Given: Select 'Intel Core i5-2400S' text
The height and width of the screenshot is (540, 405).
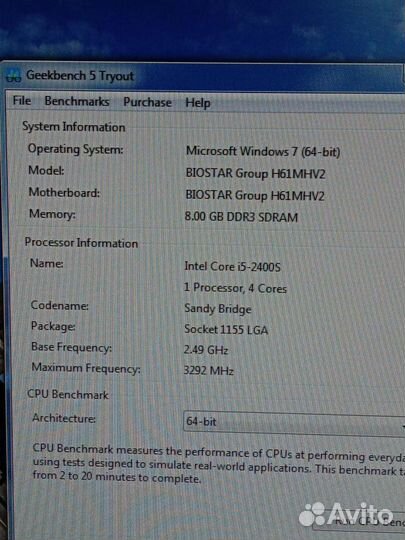Looking at the screenshot, I should (232, 266).
